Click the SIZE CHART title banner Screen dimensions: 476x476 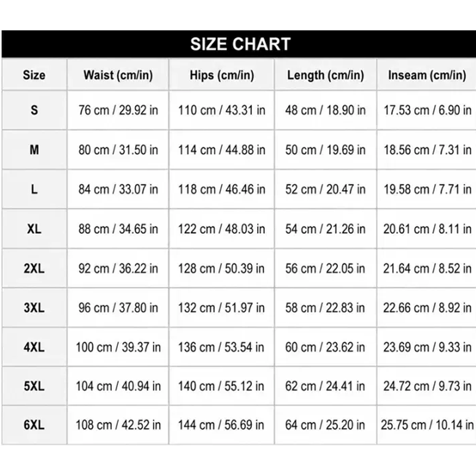pos(239,44)
